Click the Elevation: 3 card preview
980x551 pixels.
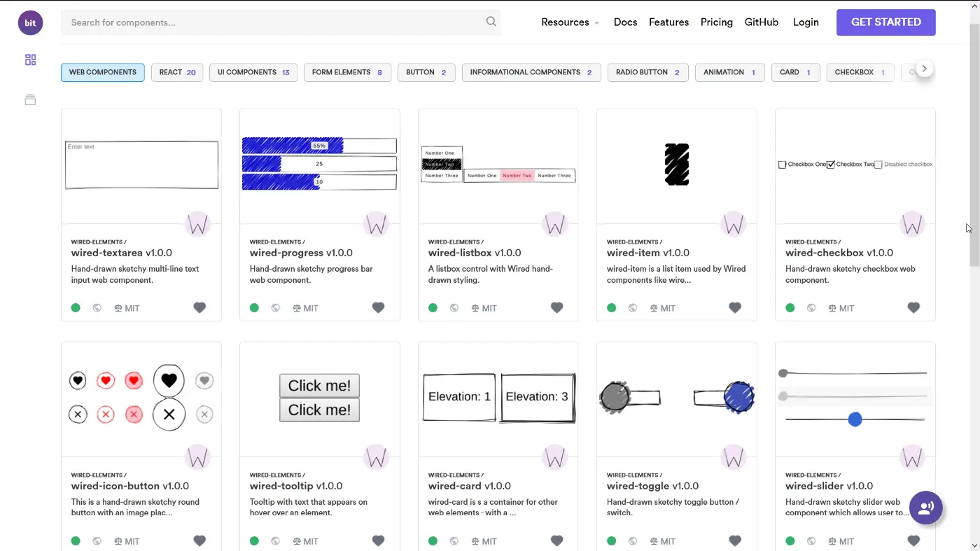(537, 397)
